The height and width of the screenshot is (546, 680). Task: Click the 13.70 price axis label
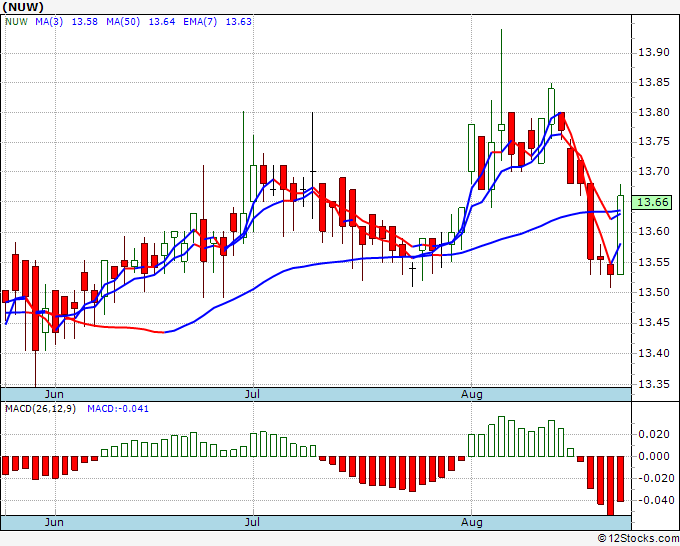point(654,172)
